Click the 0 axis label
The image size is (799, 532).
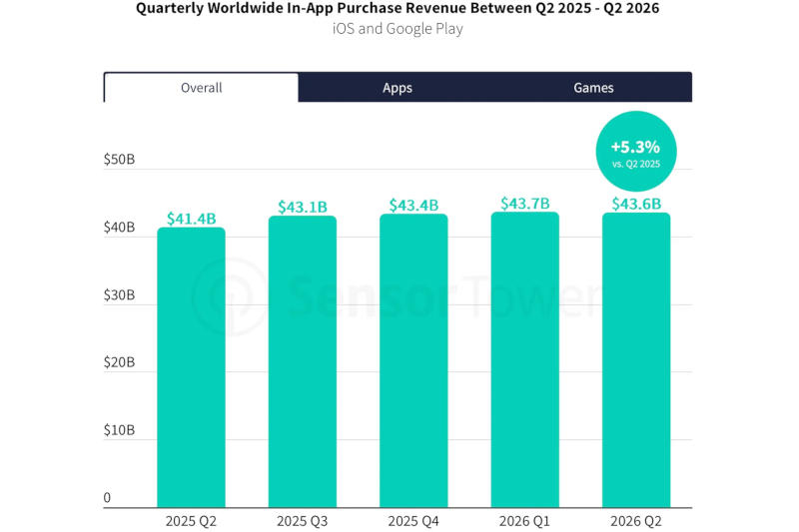pos(107,498)
